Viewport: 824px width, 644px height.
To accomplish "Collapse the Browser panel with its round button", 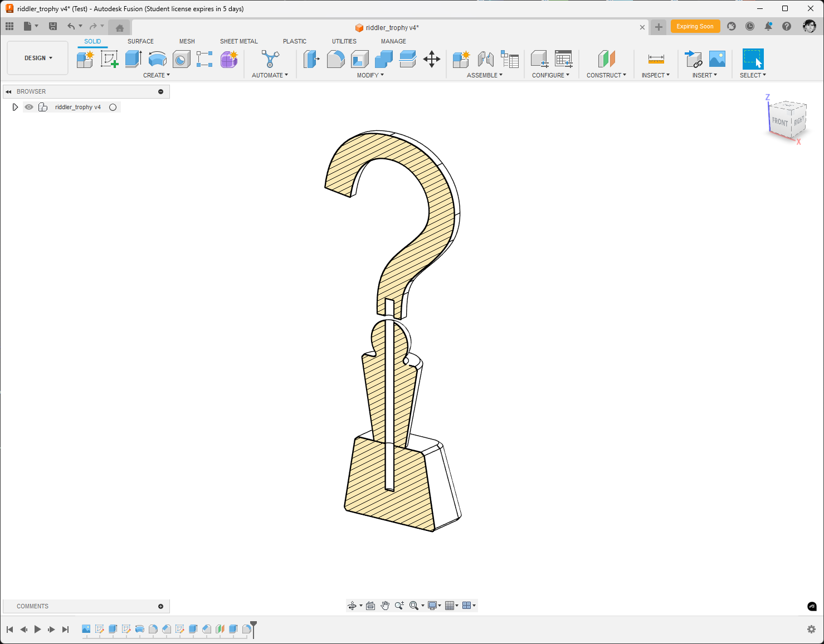I will (x=161, y=91).
